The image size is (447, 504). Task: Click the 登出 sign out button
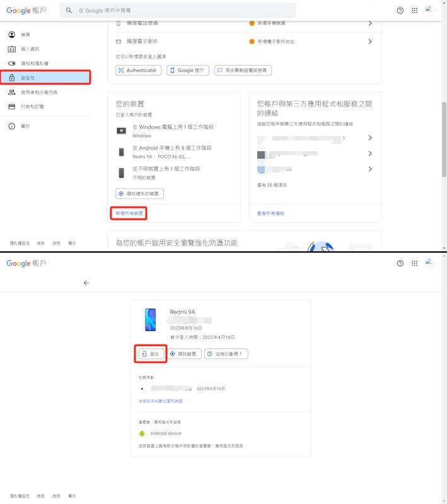(151, 354)
